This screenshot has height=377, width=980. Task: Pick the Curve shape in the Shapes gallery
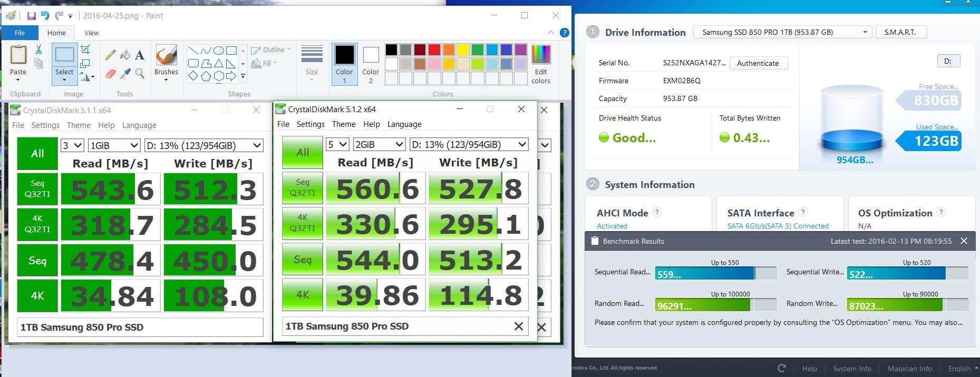pos(206,51)
